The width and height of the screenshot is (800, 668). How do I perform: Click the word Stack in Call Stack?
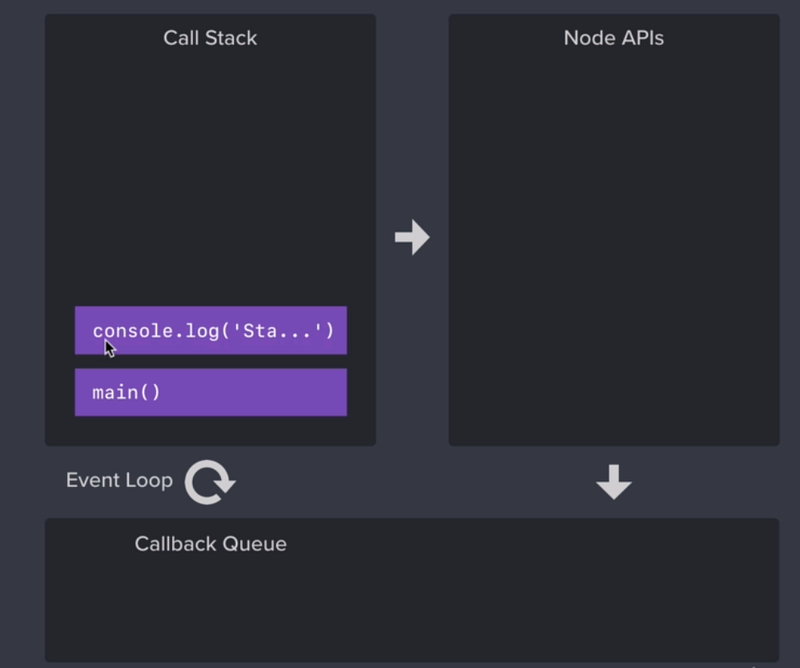(231, 38)
